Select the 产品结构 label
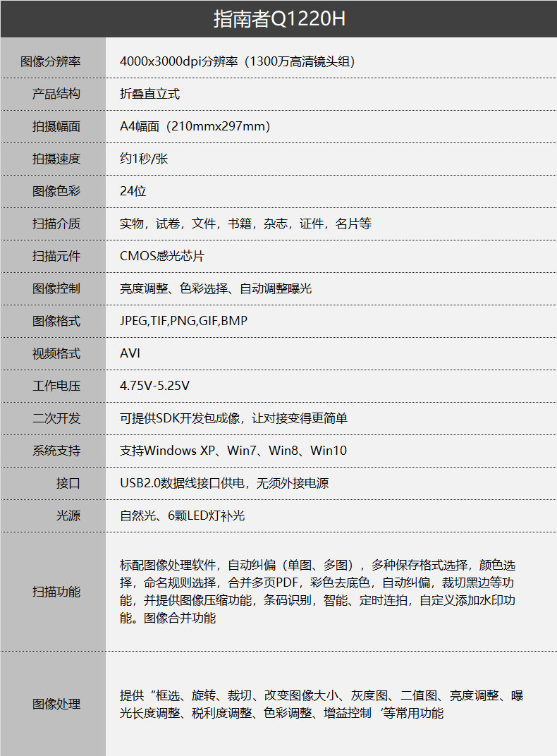This screenshot has height=756, width=557. pos(56,94)
